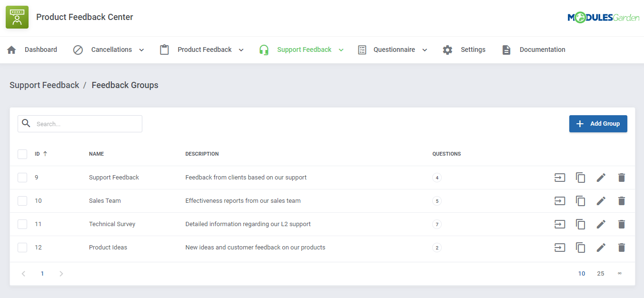The height and width of the screenshot is (298, 644).
Task: Open the Documentation menu entry
Action: tap(542, 49)
